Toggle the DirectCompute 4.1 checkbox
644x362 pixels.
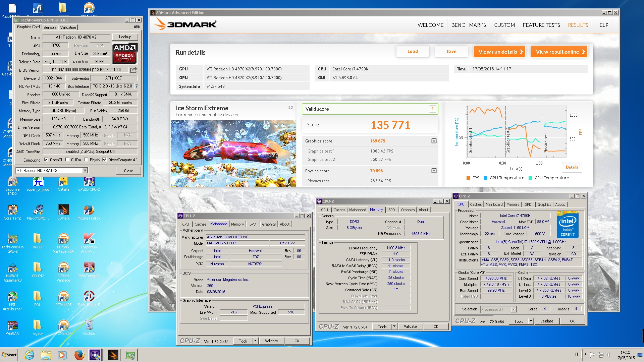tap(104, 160)
